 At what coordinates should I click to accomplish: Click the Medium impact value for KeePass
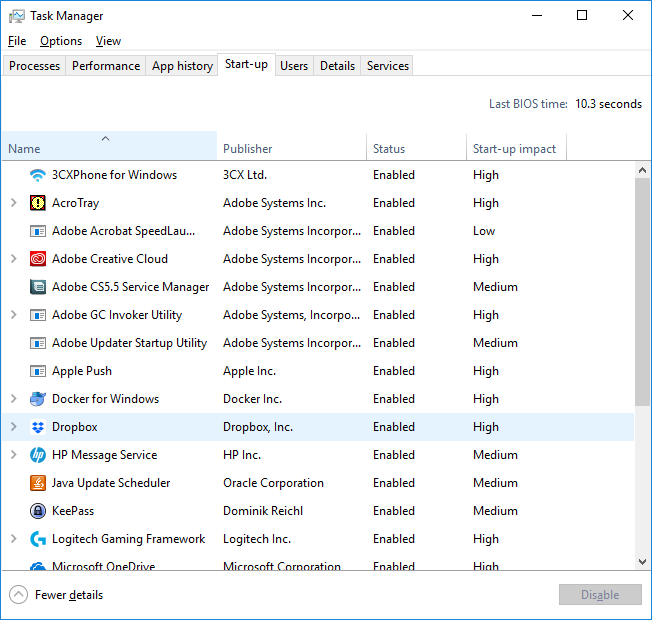(x=495, y=511)
